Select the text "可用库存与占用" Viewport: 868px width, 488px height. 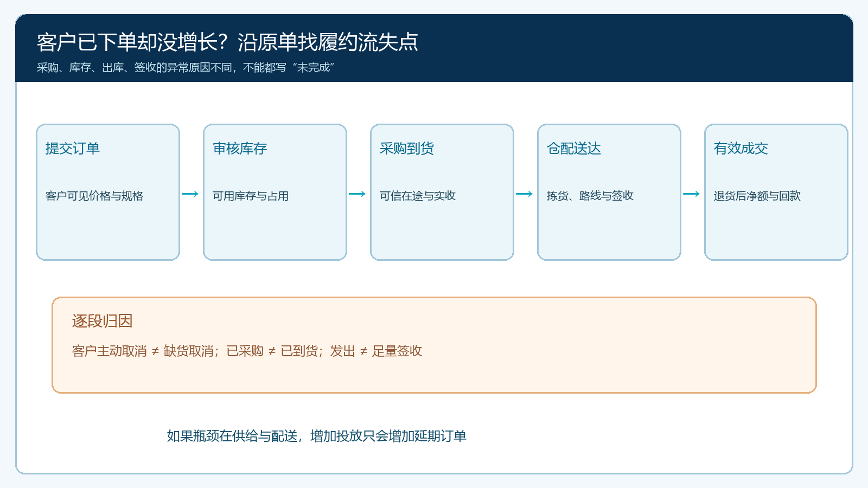pyautogui.click(x=251, y=196)
